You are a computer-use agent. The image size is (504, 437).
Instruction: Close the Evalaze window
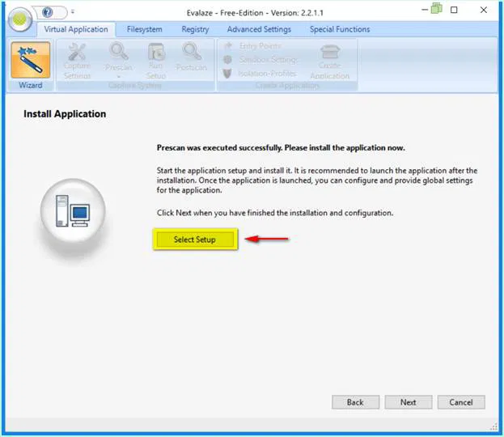coord(484,10)
